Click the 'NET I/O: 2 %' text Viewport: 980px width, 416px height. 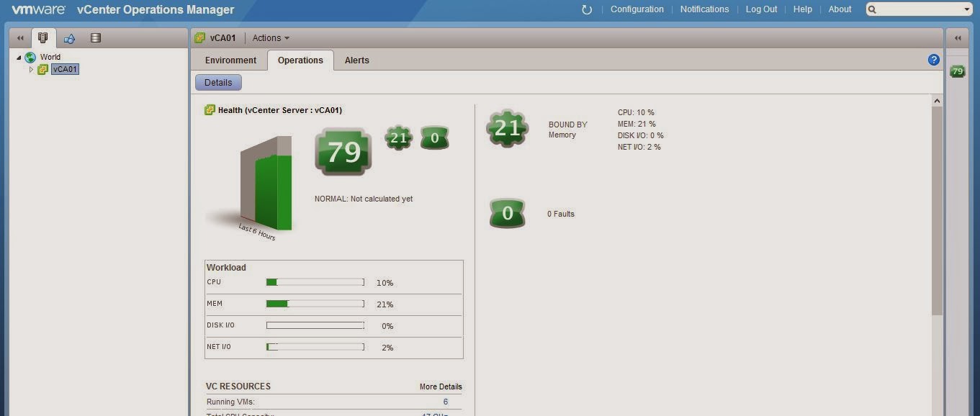coord(639,147)
